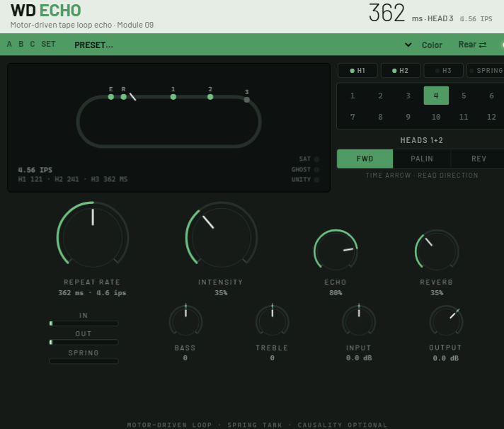This screenshot has width=504, height=429.
Task: Click the OUTPUT 0.0 dB value
Action: 446,358
